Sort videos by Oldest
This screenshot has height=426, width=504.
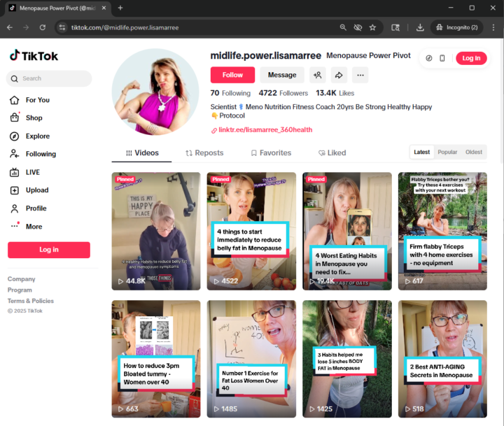(473, 152)
